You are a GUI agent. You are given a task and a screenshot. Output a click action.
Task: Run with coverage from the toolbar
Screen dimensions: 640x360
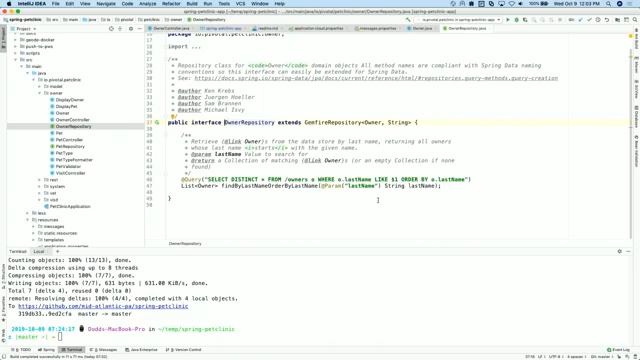click(x=525, y=20)
